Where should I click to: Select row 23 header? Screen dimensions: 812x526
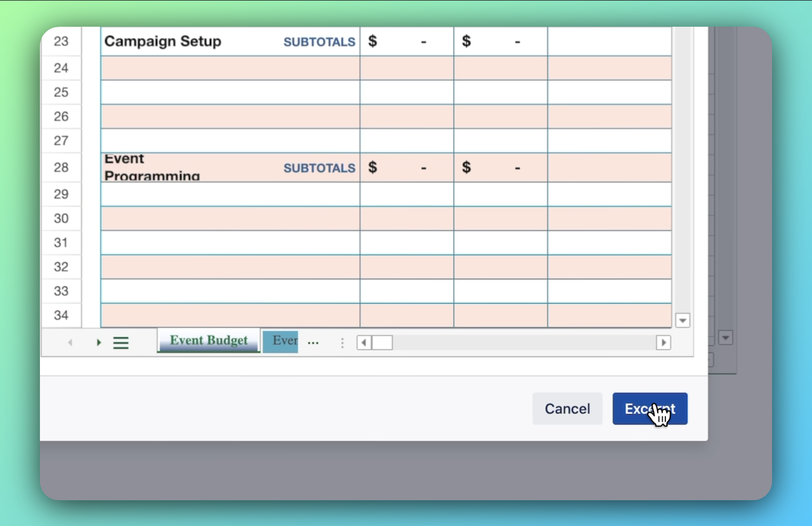[61, 41]
